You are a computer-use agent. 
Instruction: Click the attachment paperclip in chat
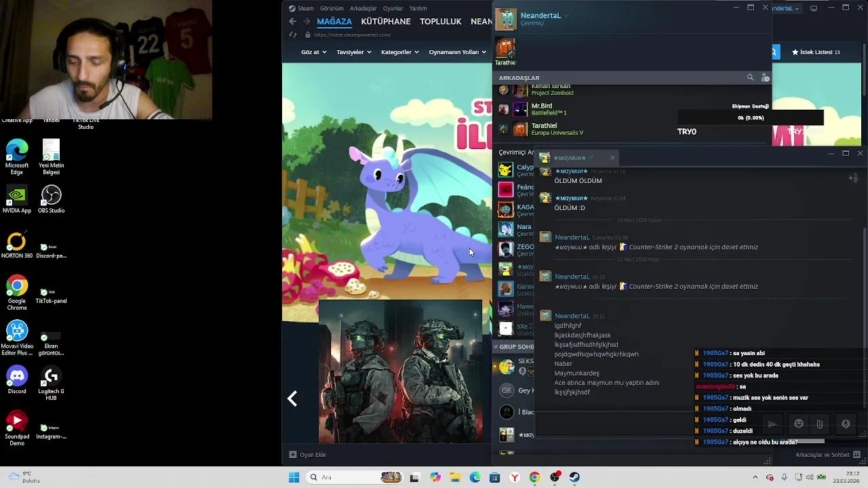pyautogui.click(x=820, y=424)
